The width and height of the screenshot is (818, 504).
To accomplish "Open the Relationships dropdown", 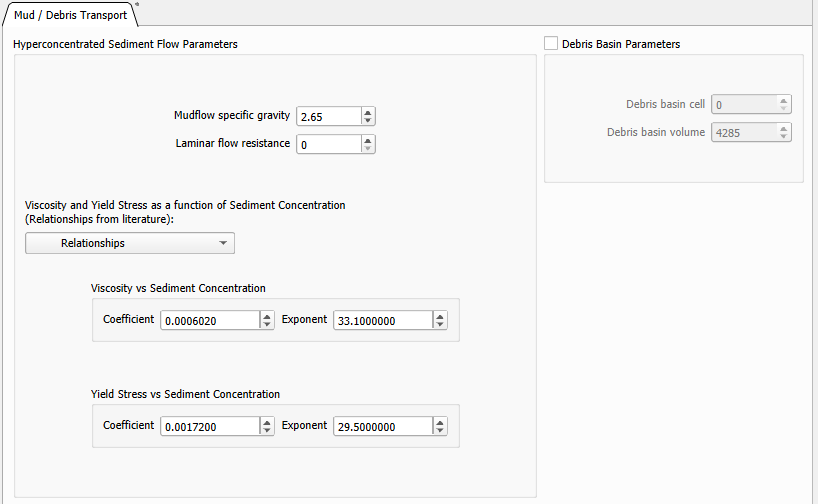I will point(130,243).
